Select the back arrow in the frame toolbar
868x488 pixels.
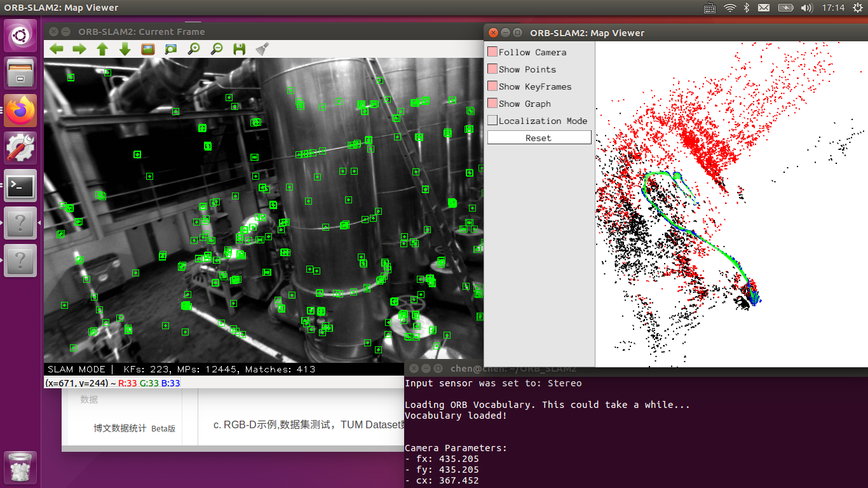coord(56,48)
